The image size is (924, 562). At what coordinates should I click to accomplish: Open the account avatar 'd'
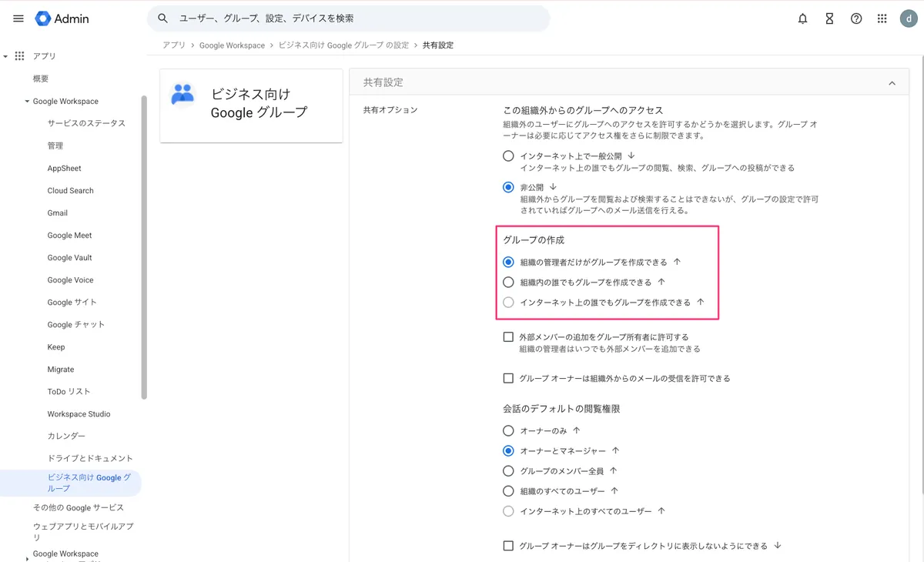[909, 18]
